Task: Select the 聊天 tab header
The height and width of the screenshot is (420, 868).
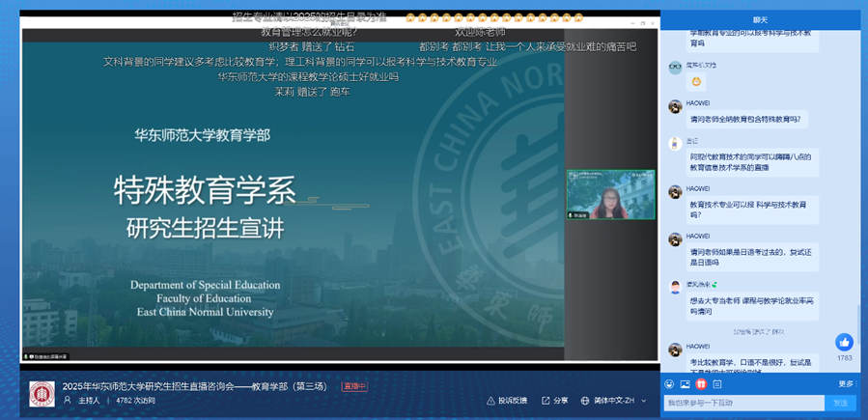Action: (760, 20)
